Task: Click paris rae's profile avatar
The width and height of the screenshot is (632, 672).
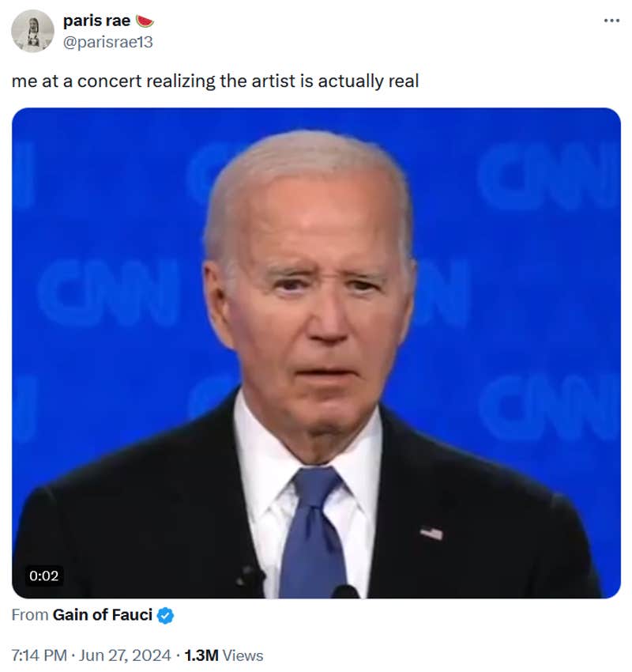Action: tap(32, 27)
